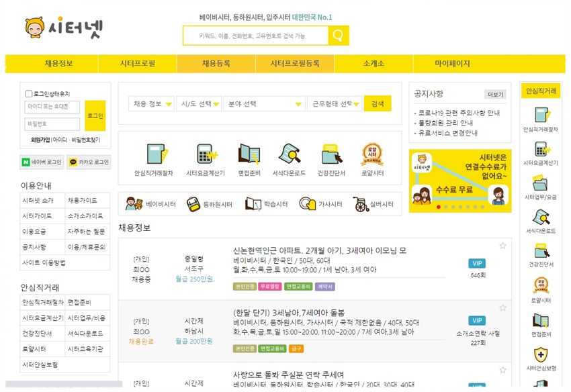The image size is (571, 392).
Task: Click 면접준비 icon in right sidebar
Action: click(541, 320)
